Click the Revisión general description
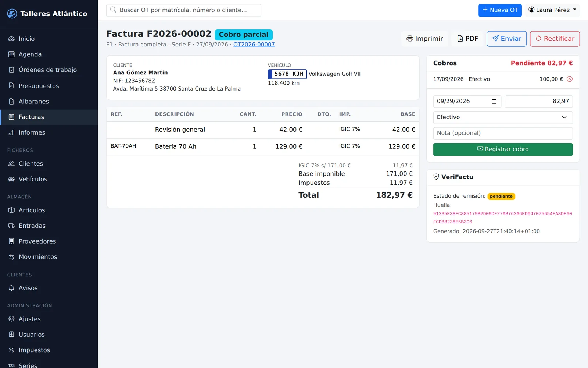Viewport: 588px width, 368px height. [180, 130]
